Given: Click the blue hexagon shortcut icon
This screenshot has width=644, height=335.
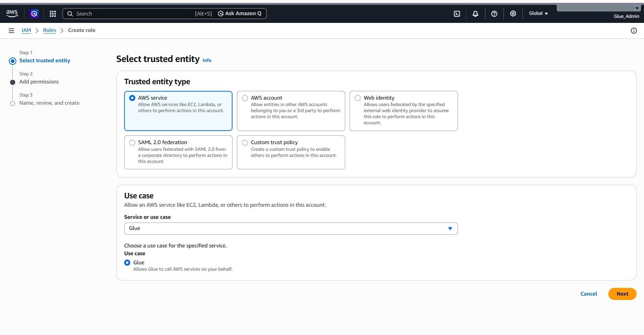Looking at the screenshot, I should click(34, 13).
